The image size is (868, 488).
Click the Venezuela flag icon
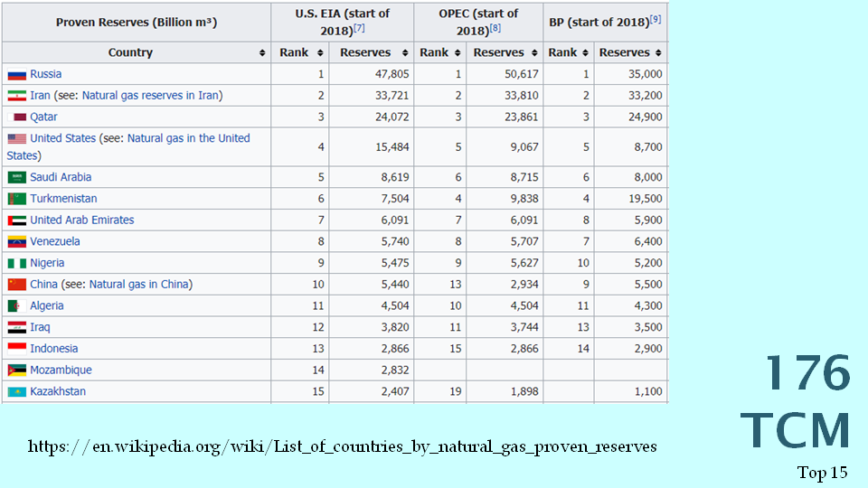pyautogui.click(x=16, y=242)
